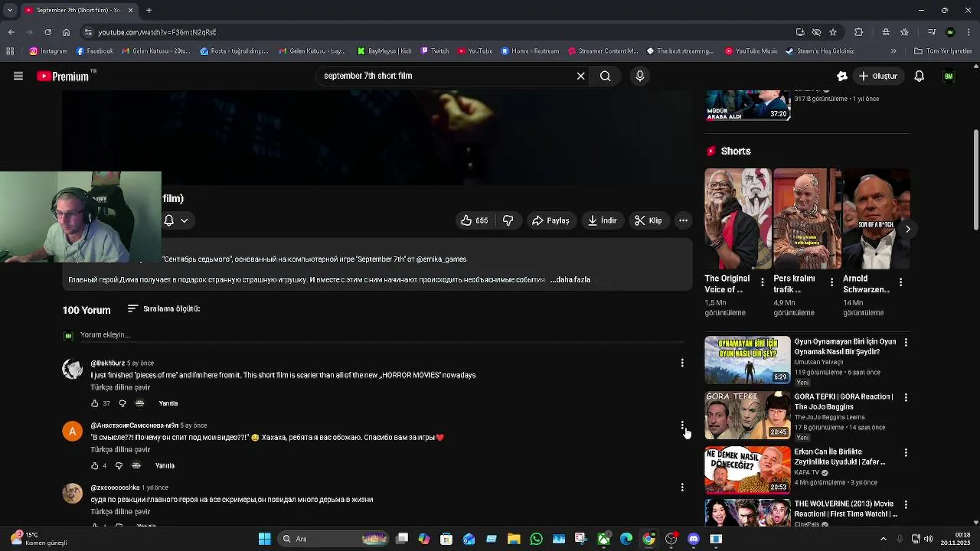980x551 pixels.
Task: Reload the page with the refresh icon
Action: click(x=47, y=32)
